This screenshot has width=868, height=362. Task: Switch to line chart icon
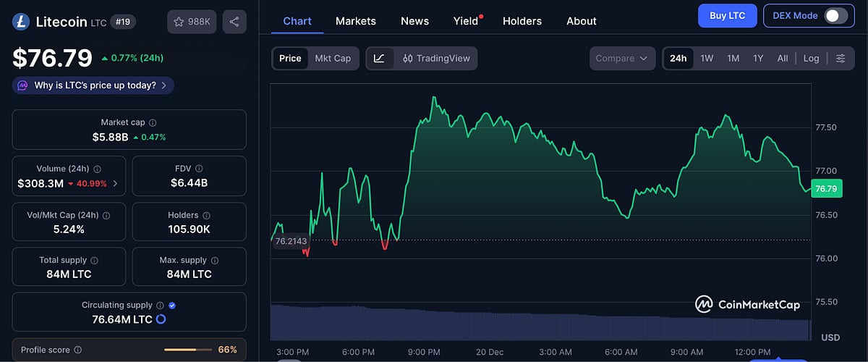click(x=380, y=58)
